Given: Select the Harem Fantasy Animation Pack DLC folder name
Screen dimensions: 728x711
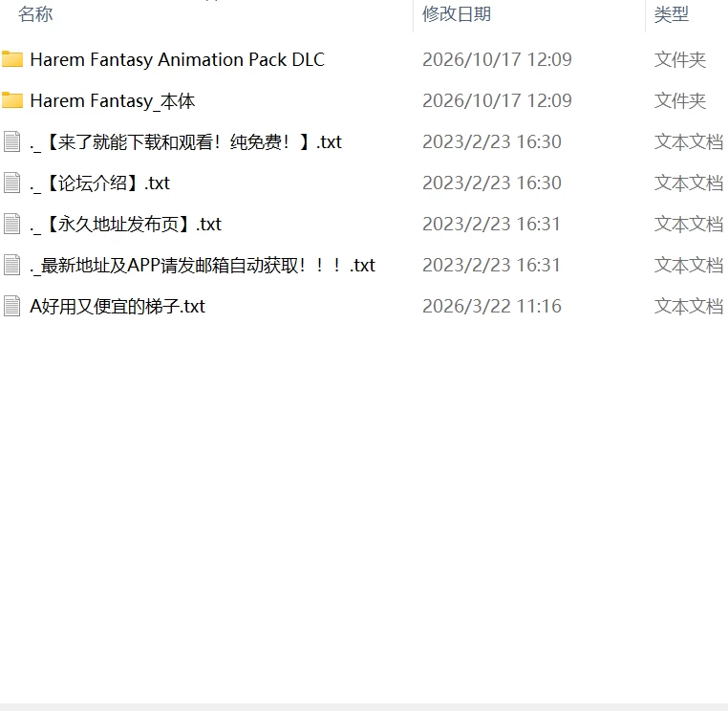Looking at the screenshot, I should pyautogui.click(x=178, y=60).
